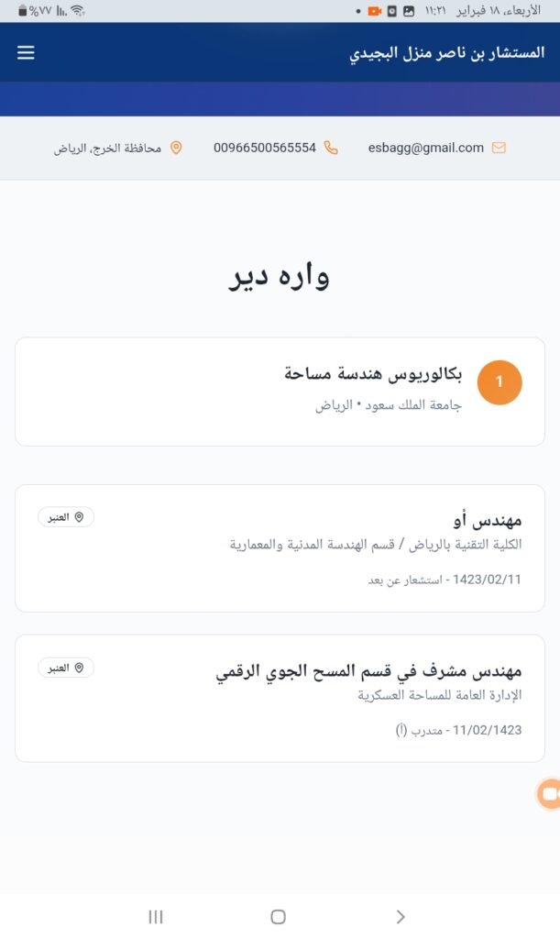Tap the العنبر tag on مهندس أو card
Image resolution: width=560 pixels, height=939 pixels.
click(66, 517)
